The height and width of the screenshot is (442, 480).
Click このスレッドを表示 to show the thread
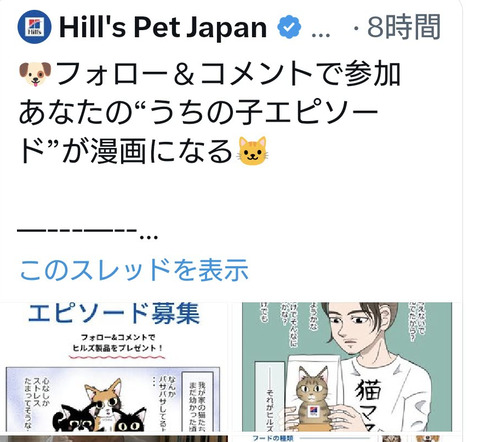coord(134,269)
